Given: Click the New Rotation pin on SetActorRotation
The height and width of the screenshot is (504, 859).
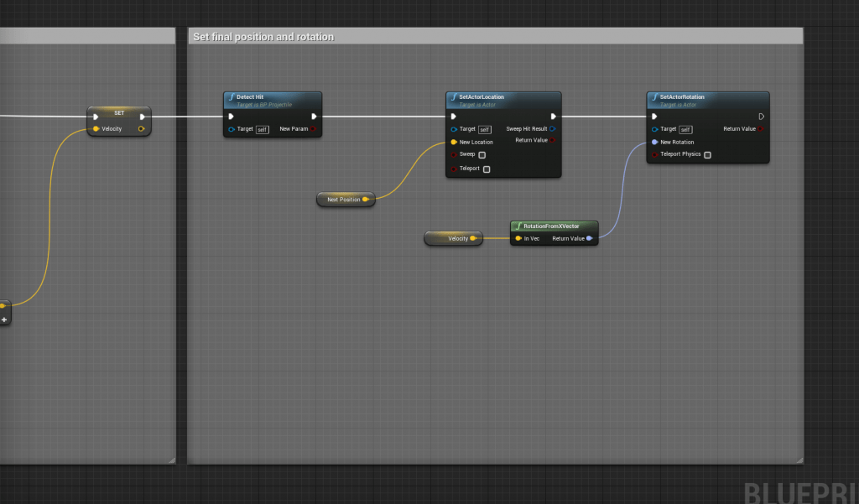Looking at the screenshot, I should point(654,142).
